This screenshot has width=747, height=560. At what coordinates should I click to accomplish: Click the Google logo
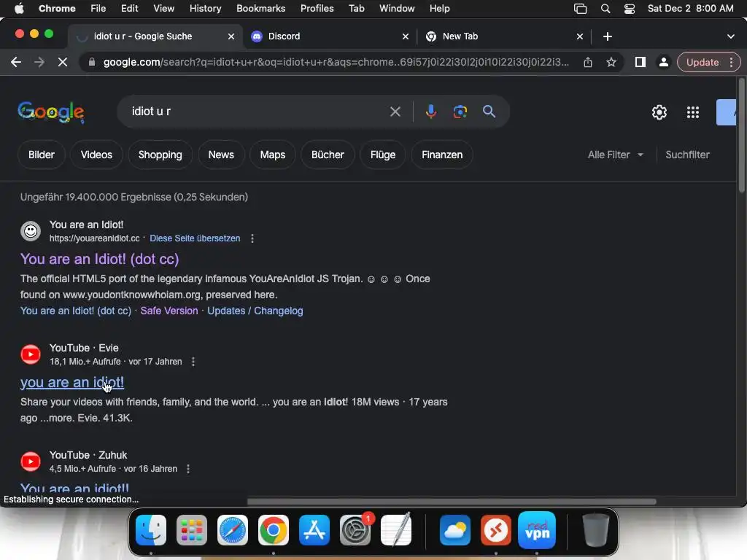click(51, 112)
